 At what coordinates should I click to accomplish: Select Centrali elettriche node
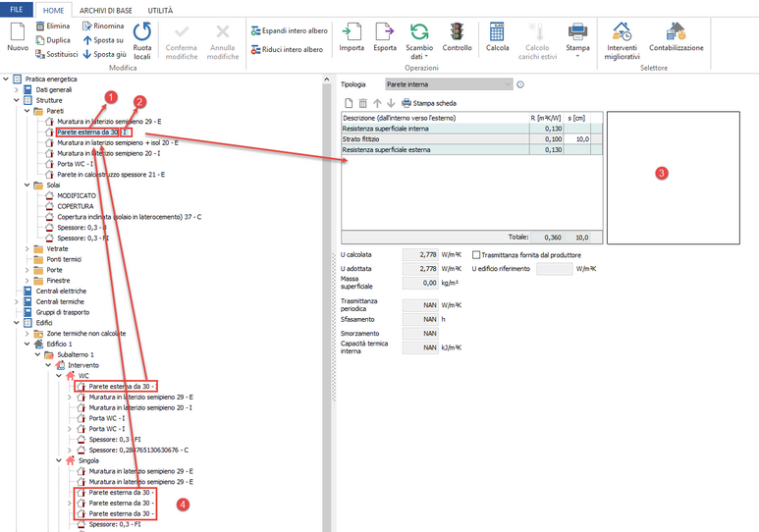pos(61,291)
